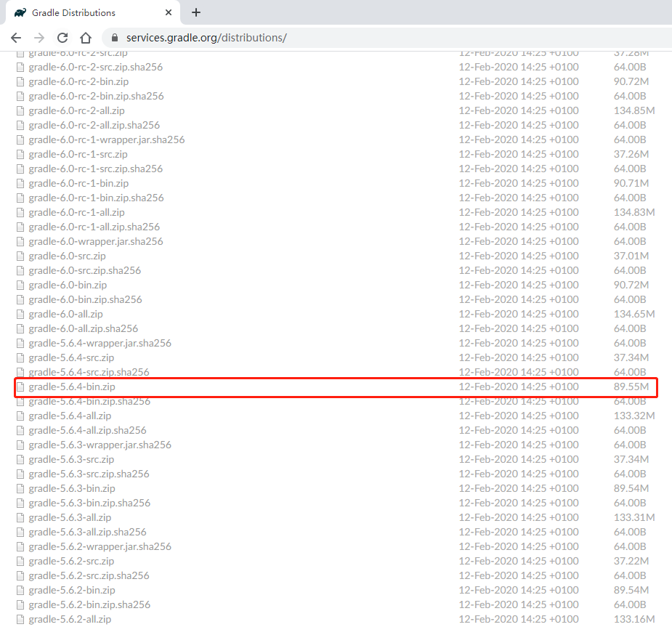Select the Gradle Distributions tab
The height and width of the screenshot is (627, 672).
click(92, 13)
